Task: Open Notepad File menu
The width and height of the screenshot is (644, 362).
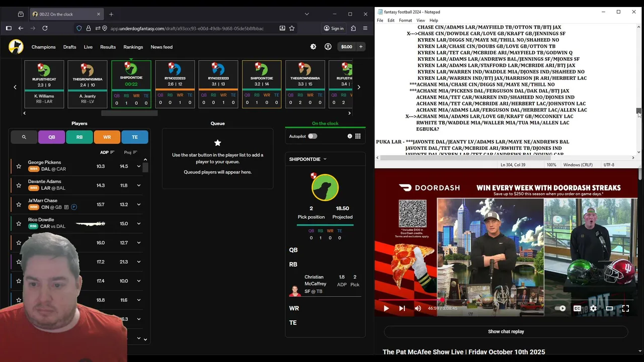Action: pyautogui.click(x=380, y=21)
